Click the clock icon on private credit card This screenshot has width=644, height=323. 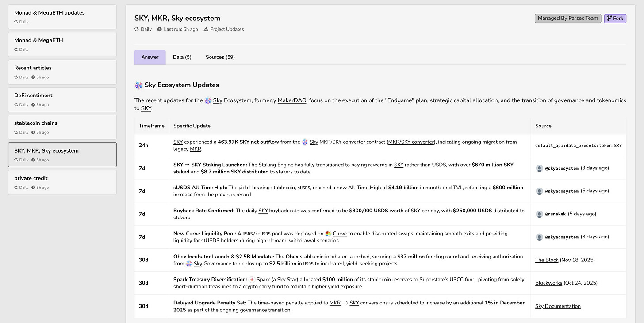(33, 188)
